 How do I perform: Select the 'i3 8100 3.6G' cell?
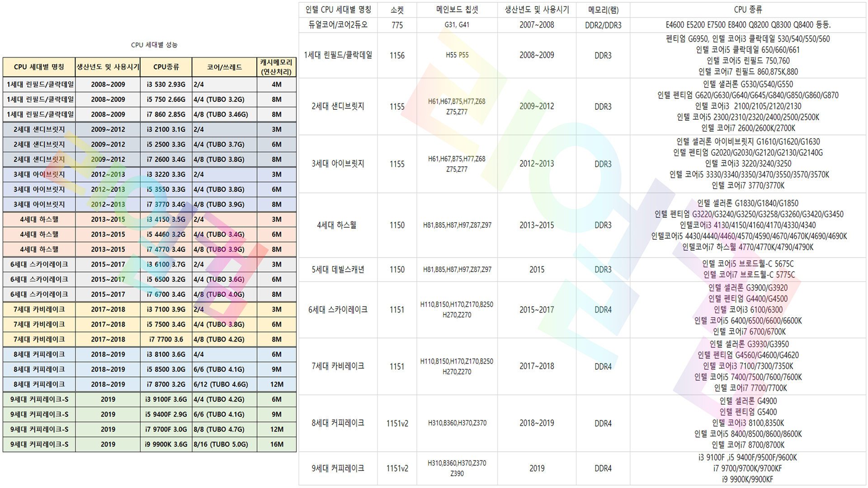(166, 354)
